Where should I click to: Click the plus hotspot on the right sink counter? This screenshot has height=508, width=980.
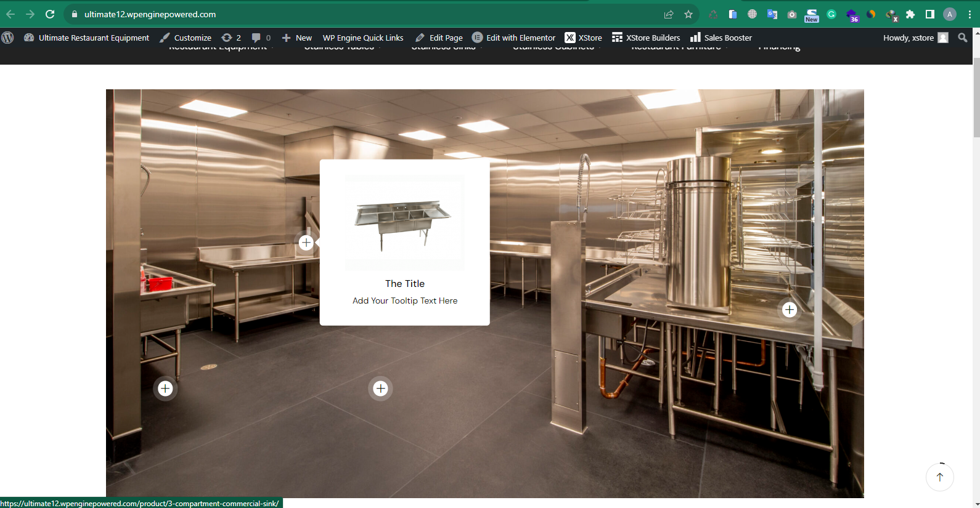(x=790, y=310)
